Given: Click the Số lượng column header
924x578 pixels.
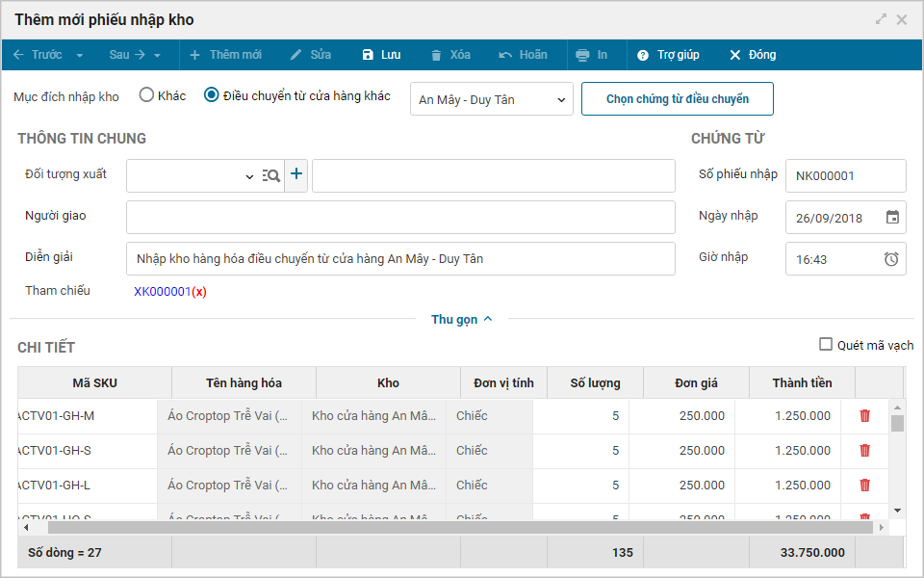Looking at the screenshot, I should pyautogui.click(x=595, y=382).
